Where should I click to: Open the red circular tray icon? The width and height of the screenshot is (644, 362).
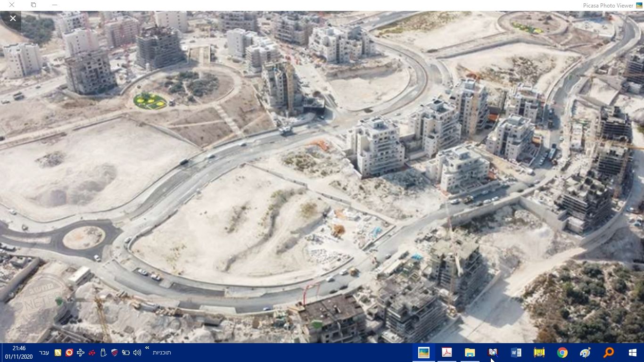69,353
